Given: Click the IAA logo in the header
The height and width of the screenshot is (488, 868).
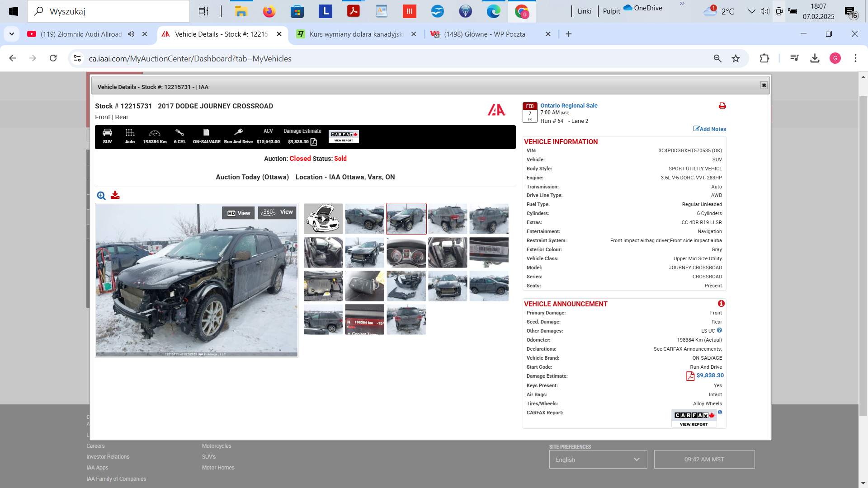Looking at the screenshot, I should [496, 110].
